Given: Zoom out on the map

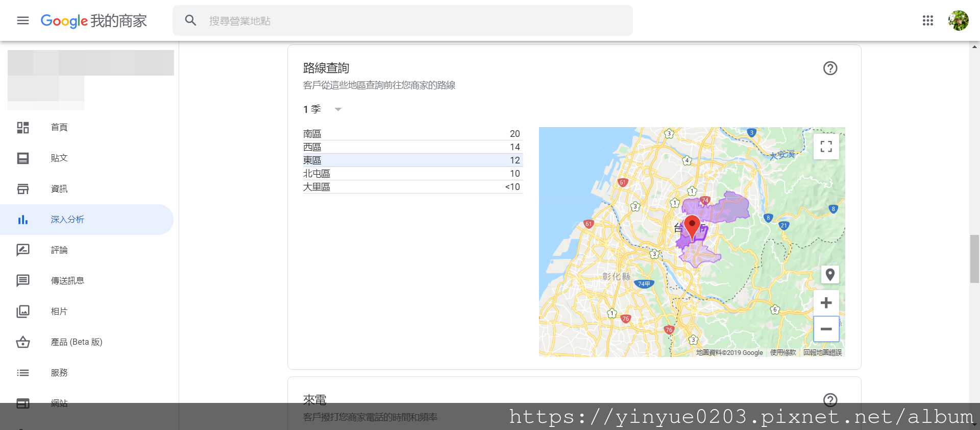Looking at the screenshot, I should pyautogui.click(x=826, y=329).
